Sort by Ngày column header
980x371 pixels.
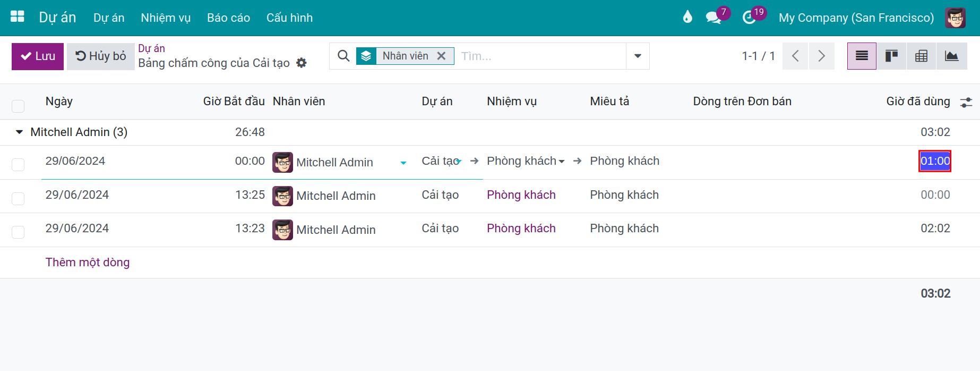59,101
